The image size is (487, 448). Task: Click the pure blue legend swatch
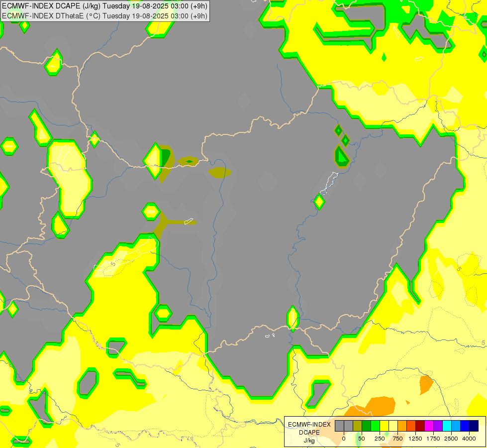465,426
